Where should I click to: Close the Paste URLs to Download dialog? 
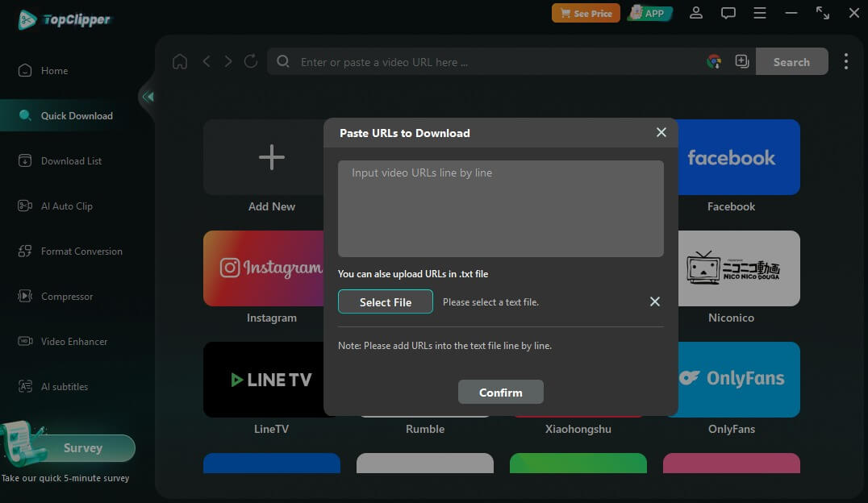click(x=661, y=132)
